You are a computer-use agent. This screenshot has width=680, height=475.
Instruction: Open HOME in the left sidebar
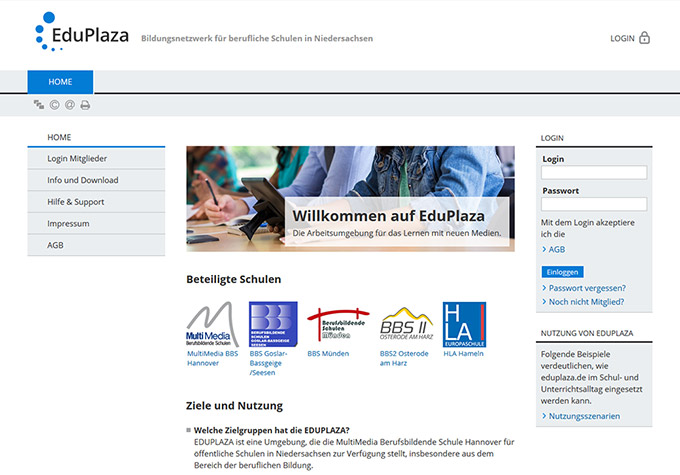click(x=59, y=138)
